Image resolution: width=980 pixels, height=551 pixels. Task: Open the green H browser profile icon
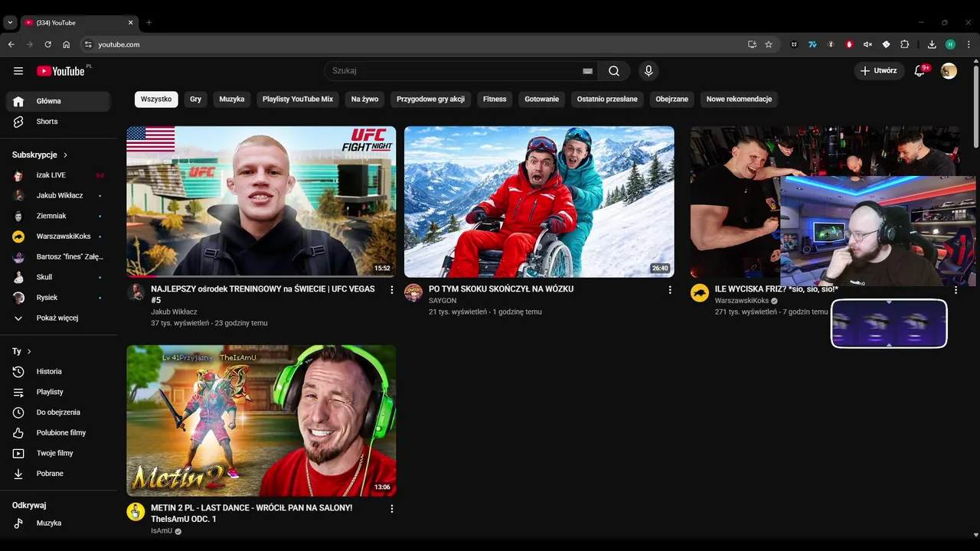coord(950,44)
